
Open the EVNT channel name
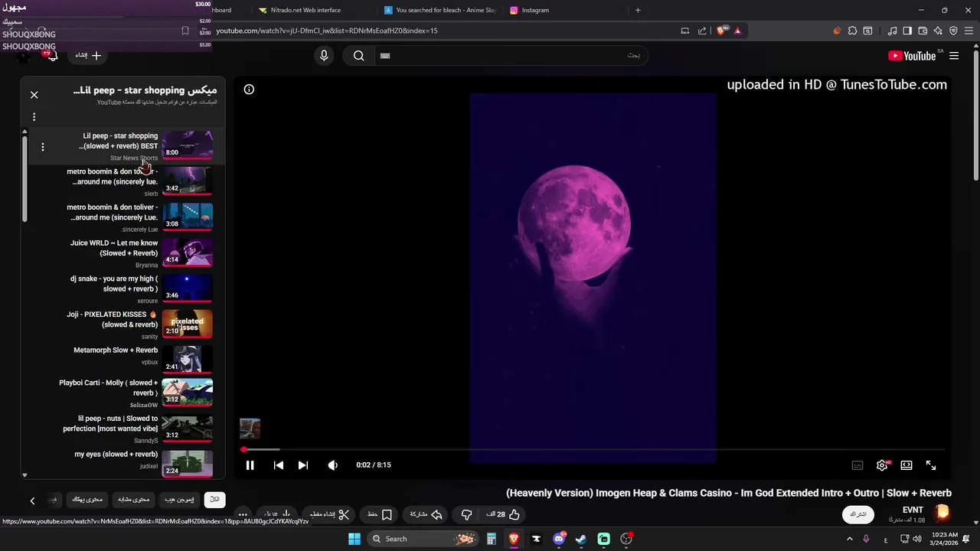(913, 510)
